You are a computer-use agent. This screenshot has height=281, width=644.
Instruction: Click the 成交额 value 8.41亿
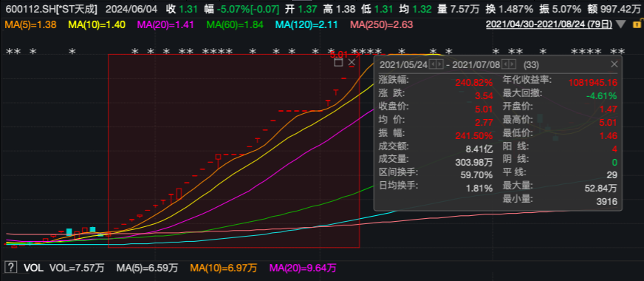tap(479, 149)
